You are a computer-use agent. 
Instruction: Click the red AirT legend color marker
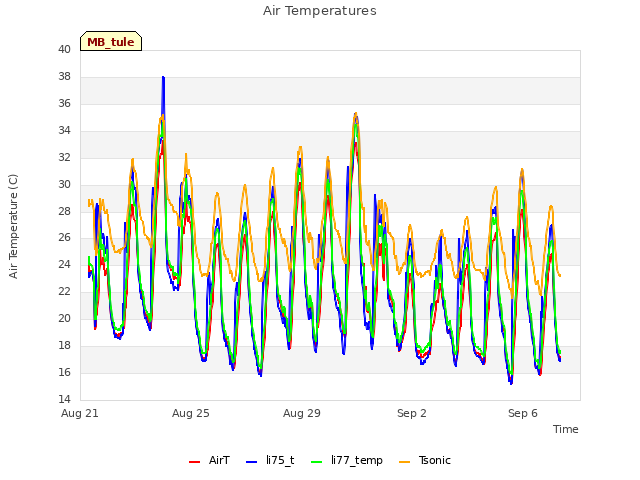coord(194,462)
